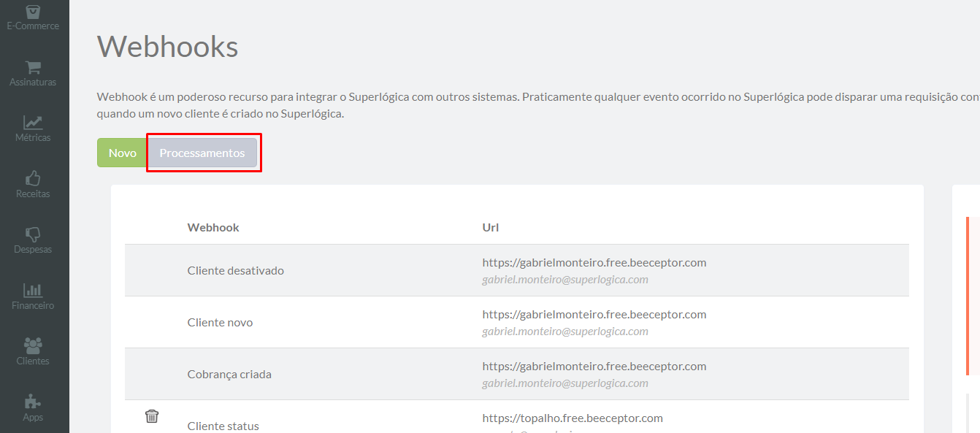This screenshot has height=433, width=980.
Task: Open the Despesas thumbs-down icon
Action: [x=33, y=234]
